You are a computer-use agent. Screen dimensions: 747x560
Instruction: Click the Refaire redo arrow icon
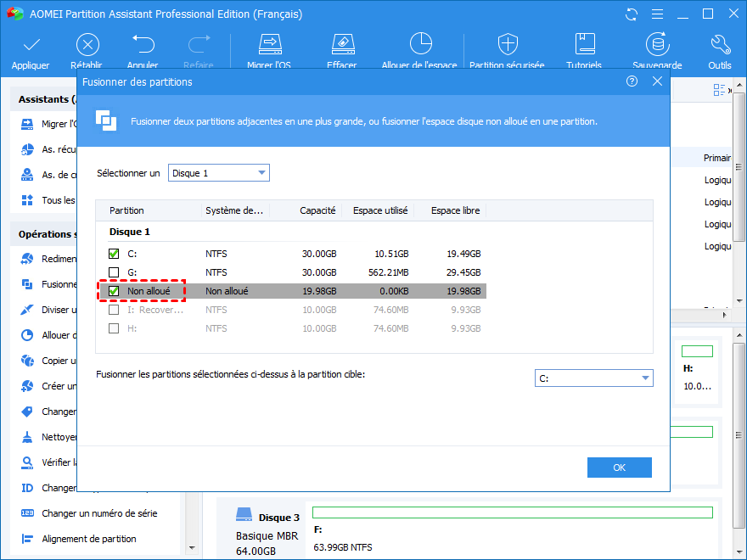pyautogui.click(x=199, y=45)
